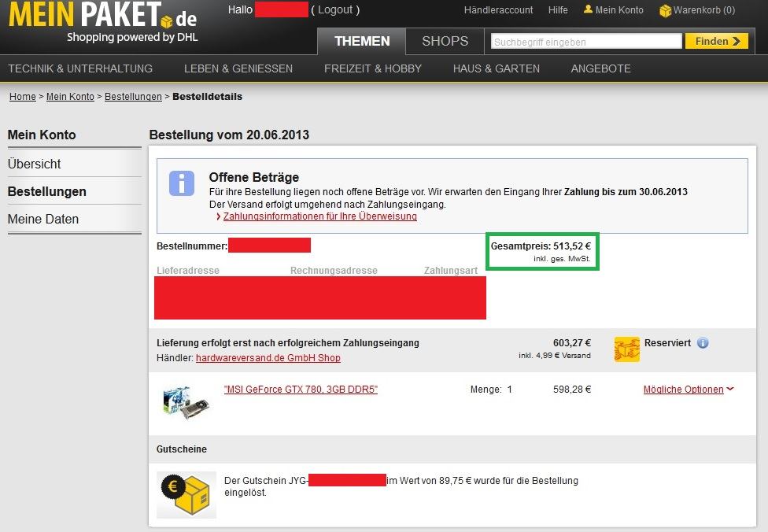Select Übersicht in the sidebar
The height and width of the screenshot is (532, 768).
click(75, 164)
